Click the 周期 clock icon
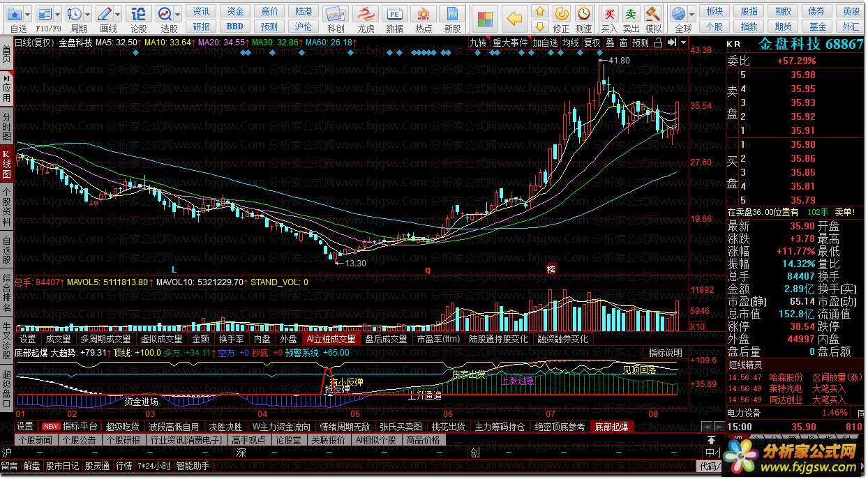The height and width of the screenshot is (479, 868). (x=75, y=14)
